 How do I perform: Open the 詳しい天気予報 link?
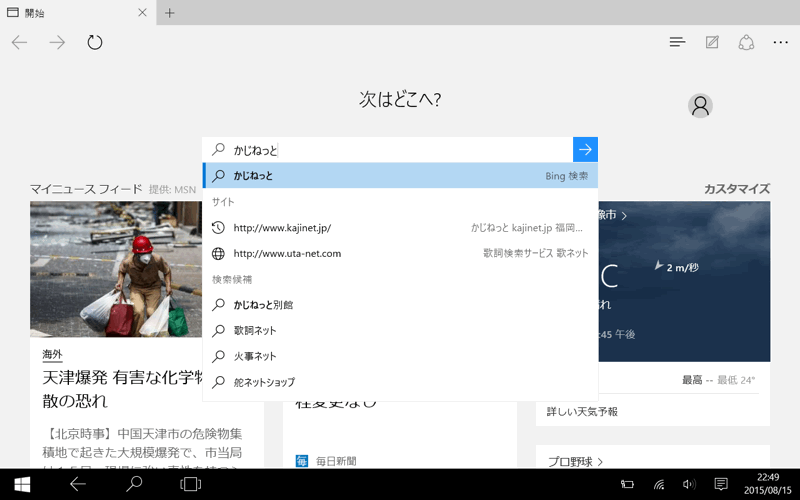(x=582, y=411)
